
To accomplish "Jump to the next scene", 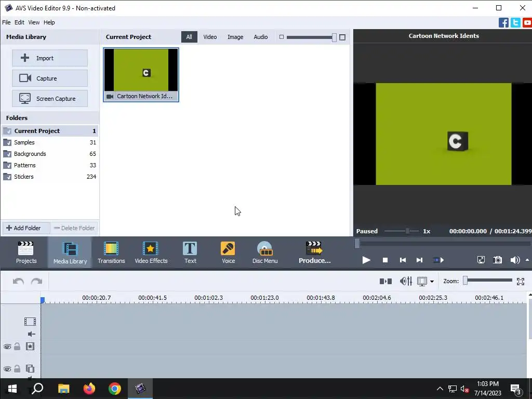I will (438, 260).
